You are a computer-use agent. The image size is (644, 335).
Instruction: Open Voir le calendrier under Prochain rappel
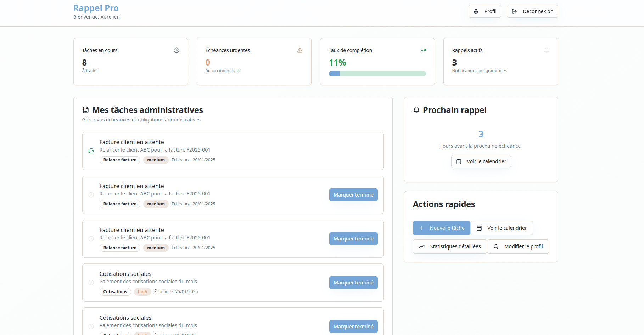[481, 161]
